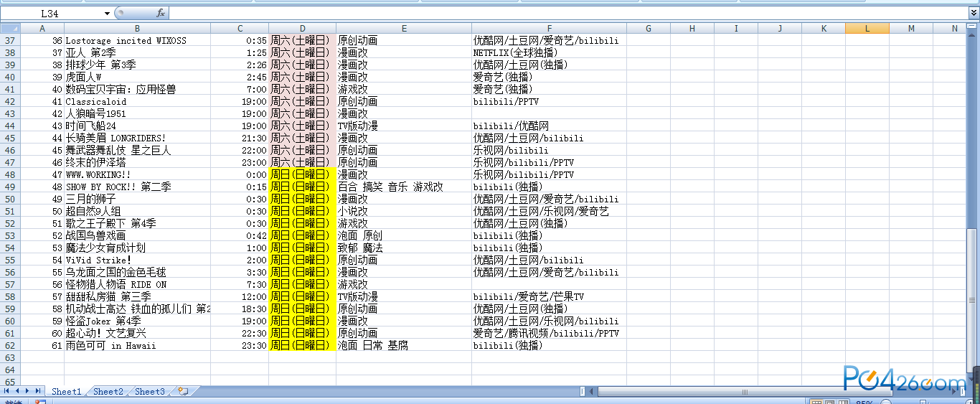Click cell 'WWW.WORKING!!'
Screen dimensions: 980x404
[x=138, y=174]
